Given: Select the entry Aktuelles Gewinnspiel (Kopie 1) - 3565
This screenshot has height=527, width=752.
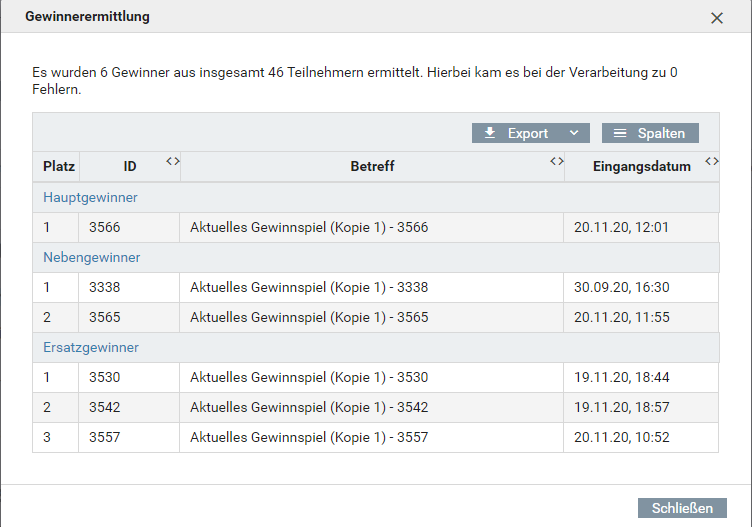Looking at the screenshot, I should pyautogui.click(x=308, y=318).
